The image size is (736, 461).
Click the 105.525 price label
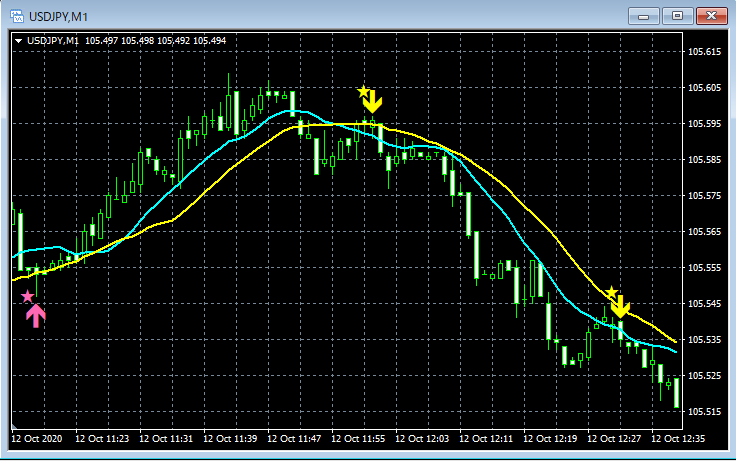pyautogui.click(x=704, y=376)
